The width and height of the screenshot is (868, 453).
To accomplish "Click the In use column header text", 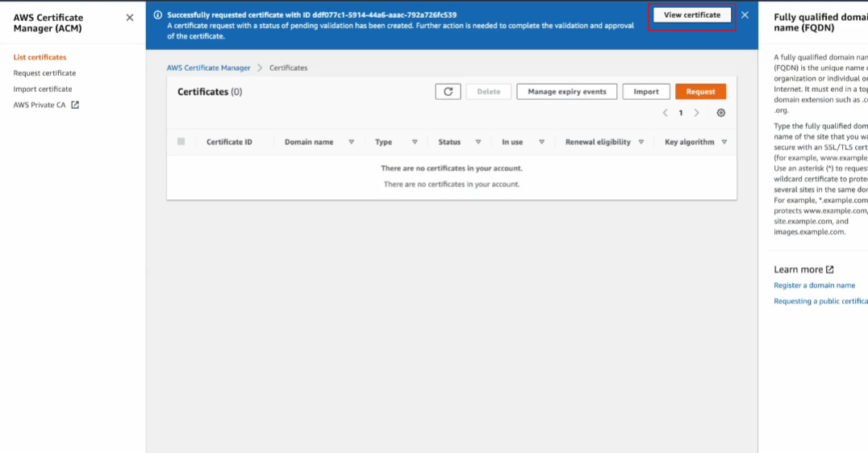I will [x=512, y=142].
